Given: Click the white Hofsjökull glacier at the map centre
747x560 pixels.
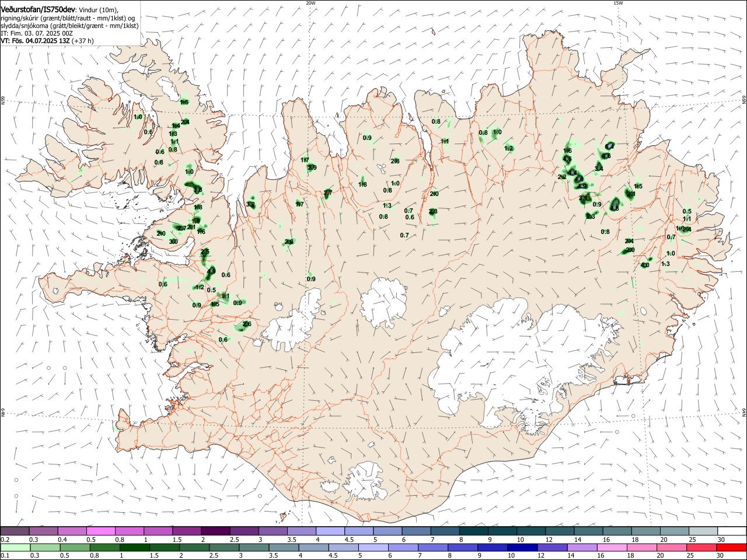Looking at the screenshot, I should coord(383,302).
